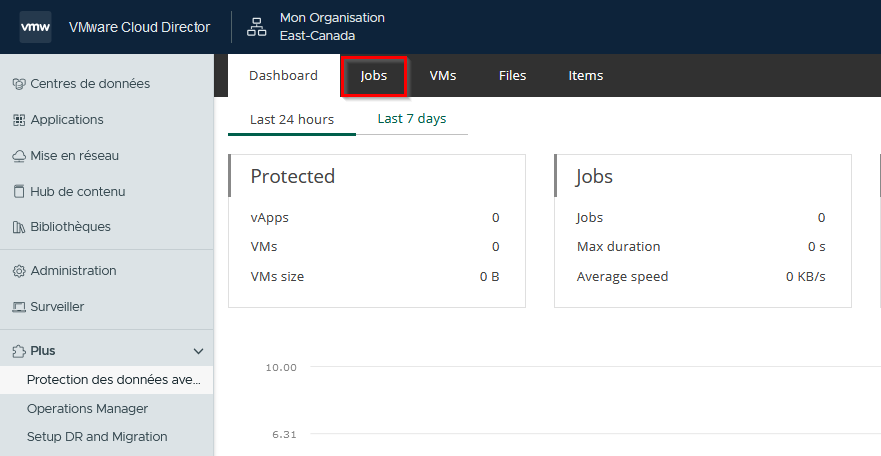Switch to the Items tab
Viewport: 881px width, 456px height.
coord(585,75)
